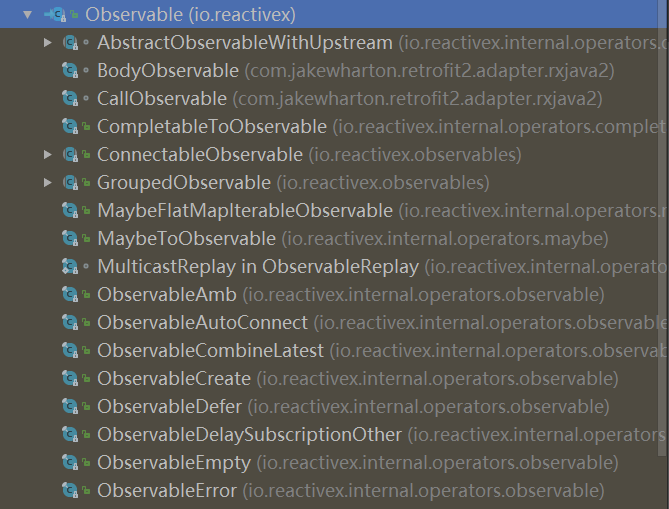Click package text (io.reactivex.observables) after ConnectableObservable

[415, 154]
